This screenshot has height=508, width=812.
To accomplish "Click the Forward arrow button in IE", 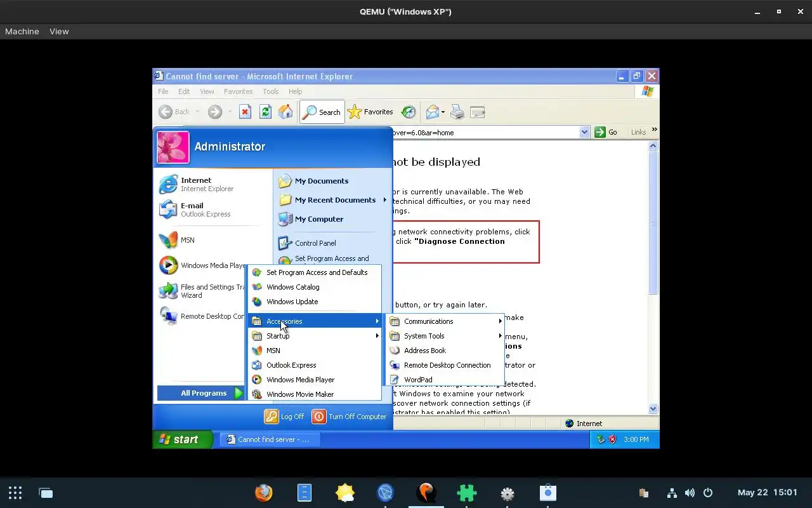I will point(215,112).
